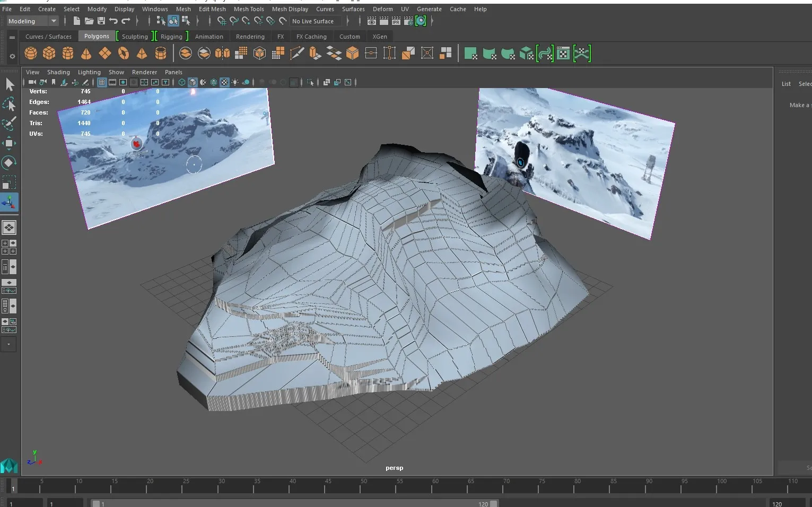
Task: Toggle use all lights bulb icon
Action: (235, 82)
